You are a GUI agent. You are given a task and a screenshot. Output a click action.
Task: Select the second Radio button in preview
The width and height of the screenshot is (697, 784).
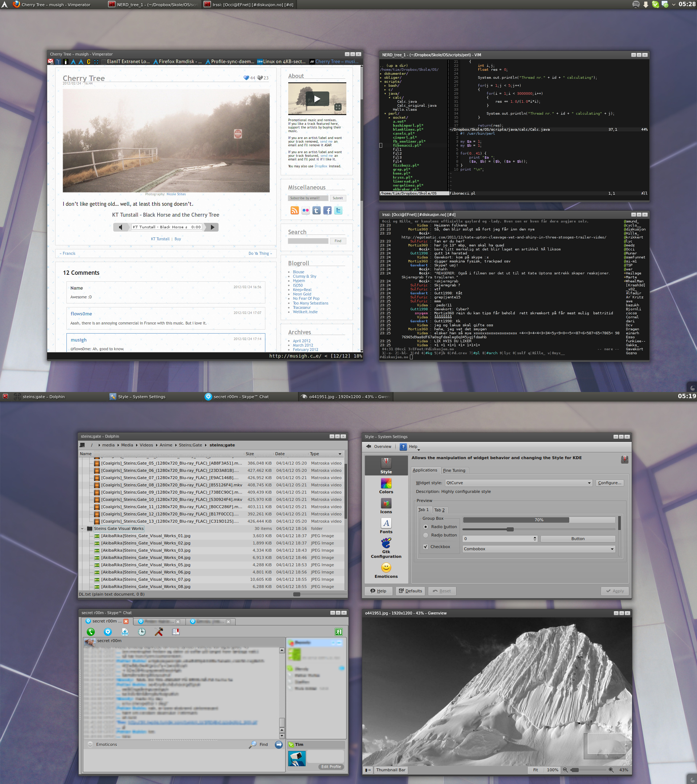point(425,535)
